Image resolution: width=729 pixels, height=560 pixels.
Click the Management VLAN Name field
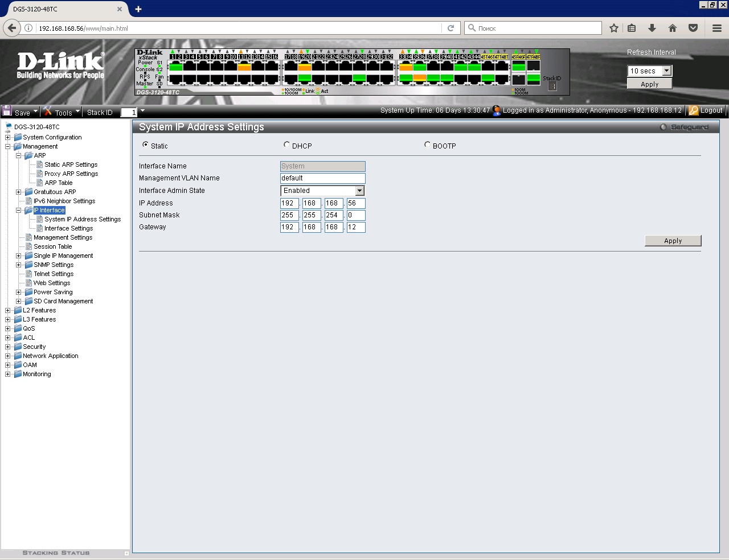[x=322, y=178]
